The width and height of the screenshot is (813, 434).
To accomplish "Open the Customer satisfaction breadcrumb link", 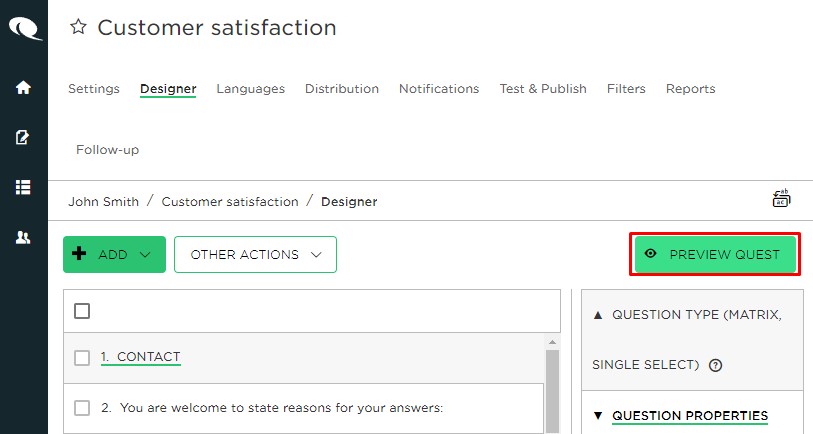I will tap(230, 202).
